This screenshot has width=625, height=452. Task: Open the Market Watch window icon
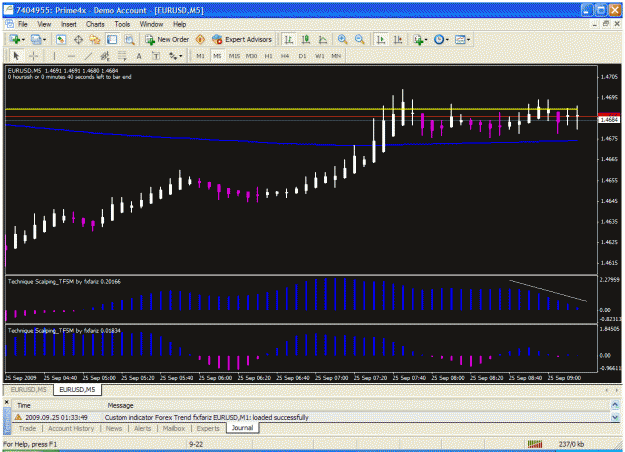(61, 39)
